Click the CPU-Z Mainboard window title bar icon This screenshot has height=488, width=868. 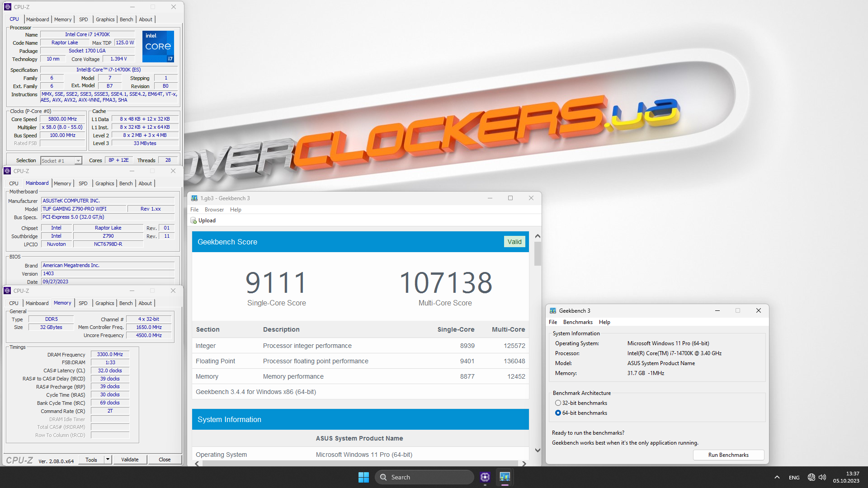point(7,171)
